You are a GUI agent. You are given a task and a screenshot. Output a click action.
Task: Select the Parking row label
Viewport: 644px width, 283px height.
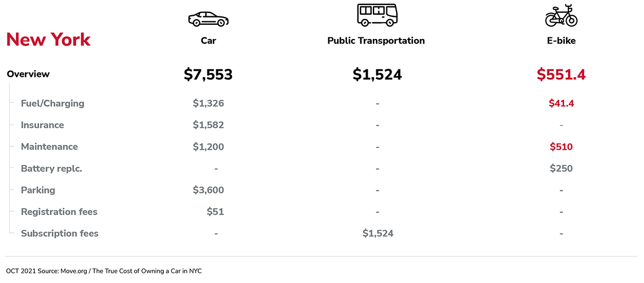coord(38,190)
